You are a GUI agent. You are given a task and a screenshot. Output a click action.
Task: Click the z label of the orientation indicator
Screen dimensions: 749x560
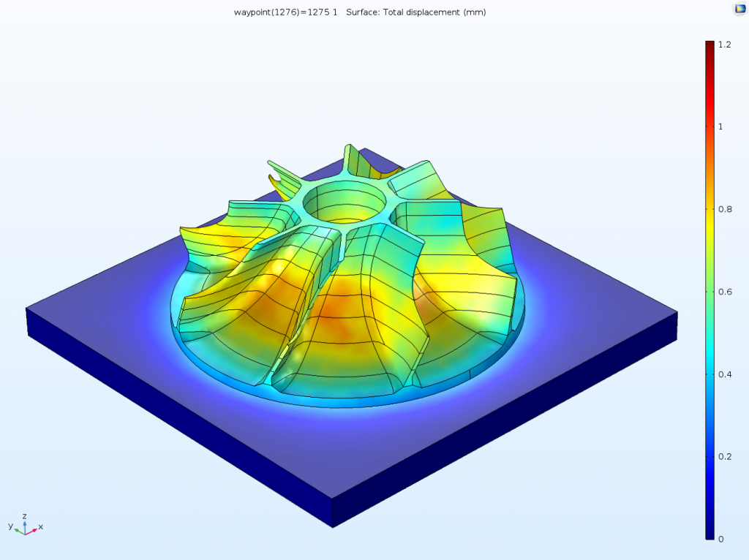(x=24, y=516)
